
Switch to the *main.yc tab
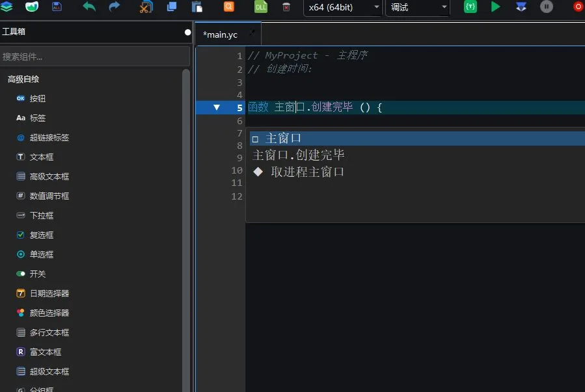[220, 34]
